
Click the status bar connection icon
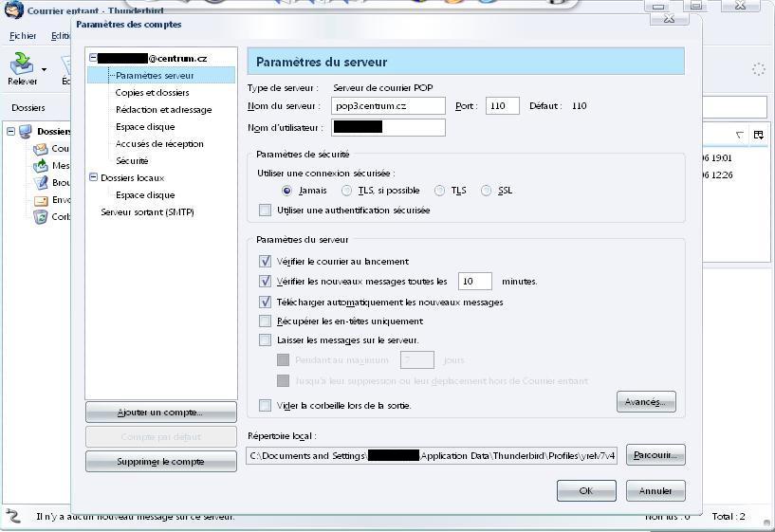13,516
